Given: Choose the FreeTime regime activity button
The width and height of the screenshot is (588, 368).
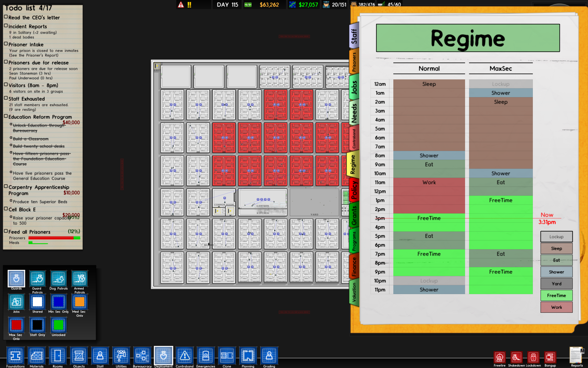Looking at the screenshot, I should point(556,295).
